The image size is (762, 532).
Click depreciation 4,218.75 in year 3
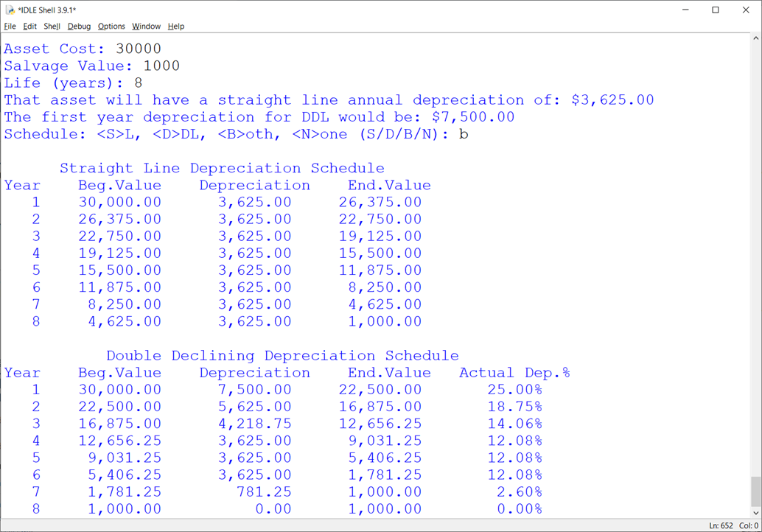(255, 424)
